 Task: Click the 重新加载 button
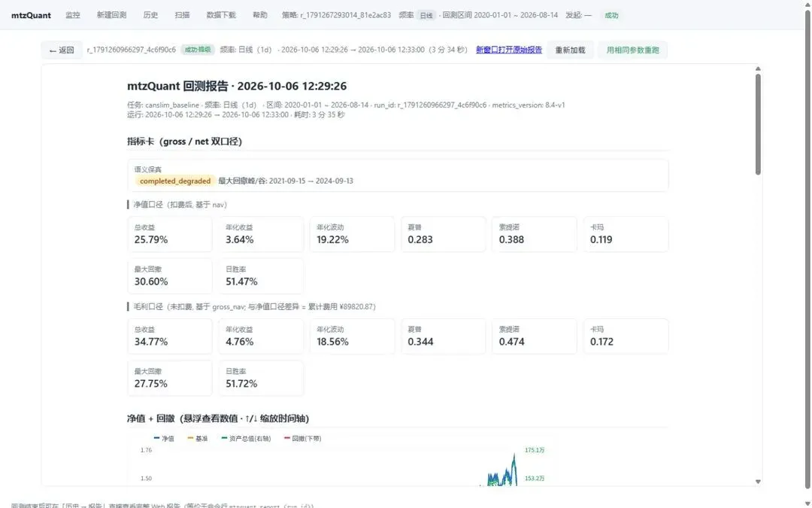point(570,50)
